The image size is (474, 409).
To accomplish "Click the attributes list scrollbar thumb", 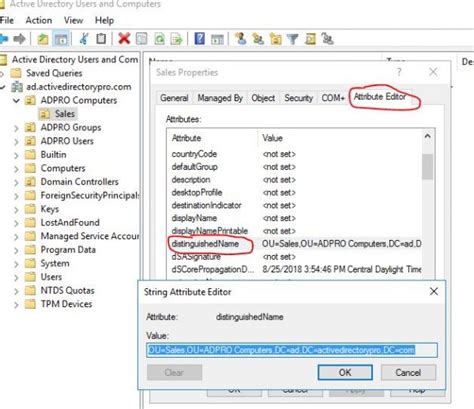I will (427, 167).
